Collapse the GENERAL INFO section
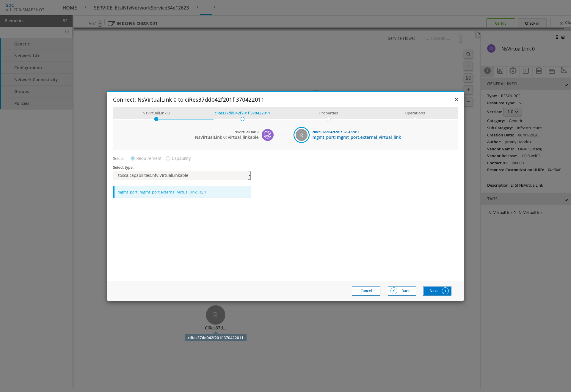 (x=566, y=85)
